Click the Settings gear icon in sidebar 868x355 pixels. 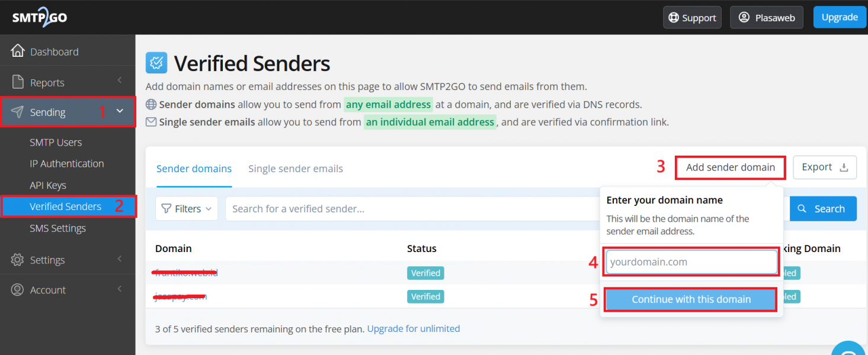point(18,260)
